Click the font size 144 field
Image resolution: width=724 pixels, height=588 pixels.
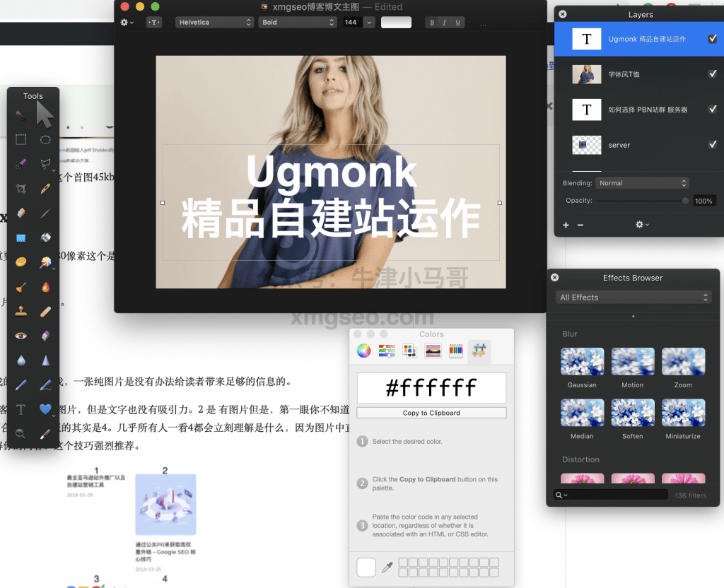point(353,22)
